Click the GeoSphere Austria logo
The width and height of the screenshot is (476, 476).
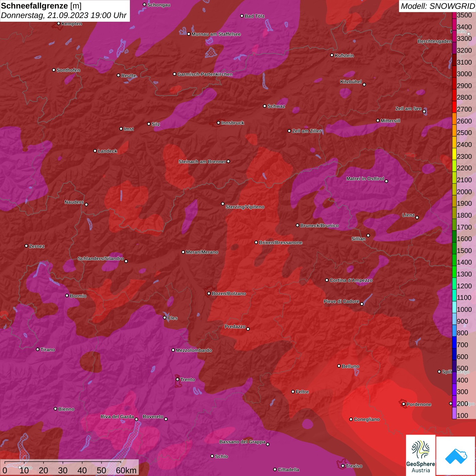421,455
